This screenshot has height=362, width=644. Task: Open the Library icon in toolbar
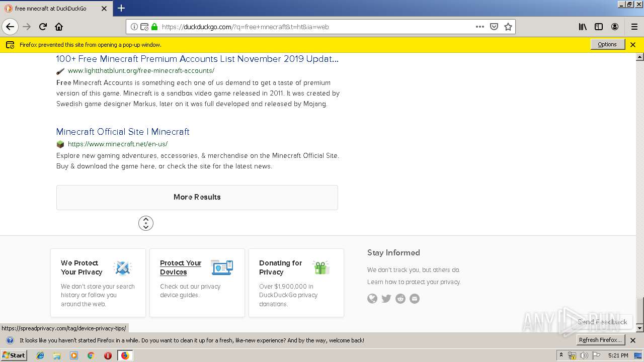(583, 27)
